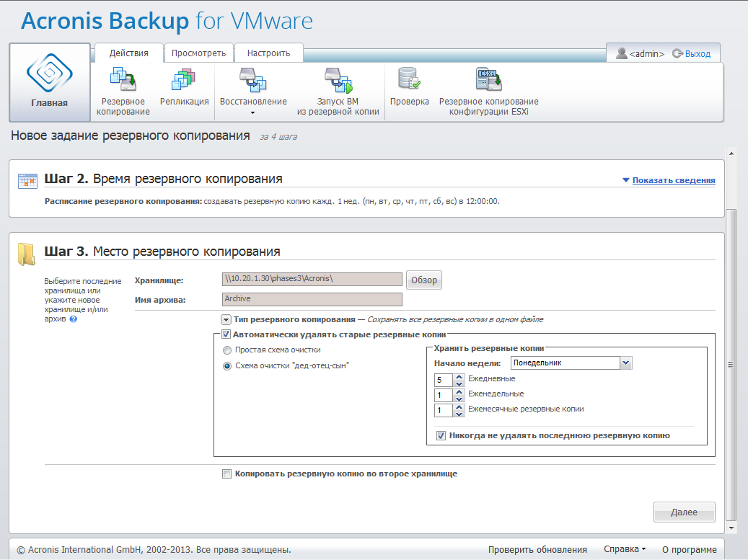Click the Шаг 3 Место резервного копирования heading
748x560 pixels.
[162, 251]
